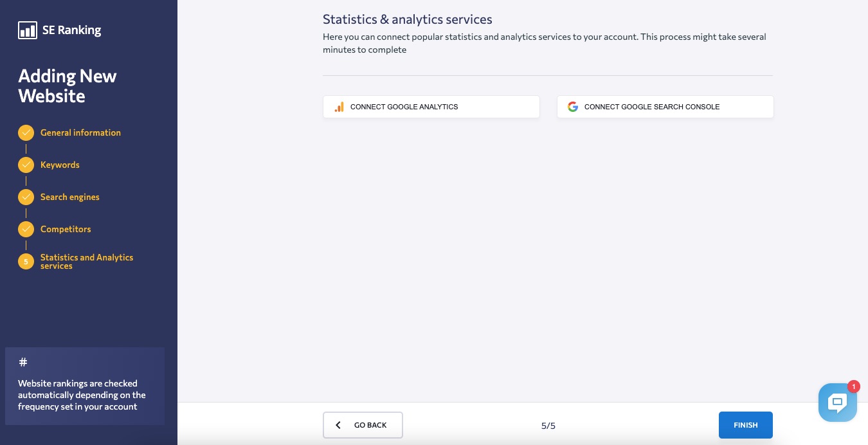Return to the Competitors step

66,230
